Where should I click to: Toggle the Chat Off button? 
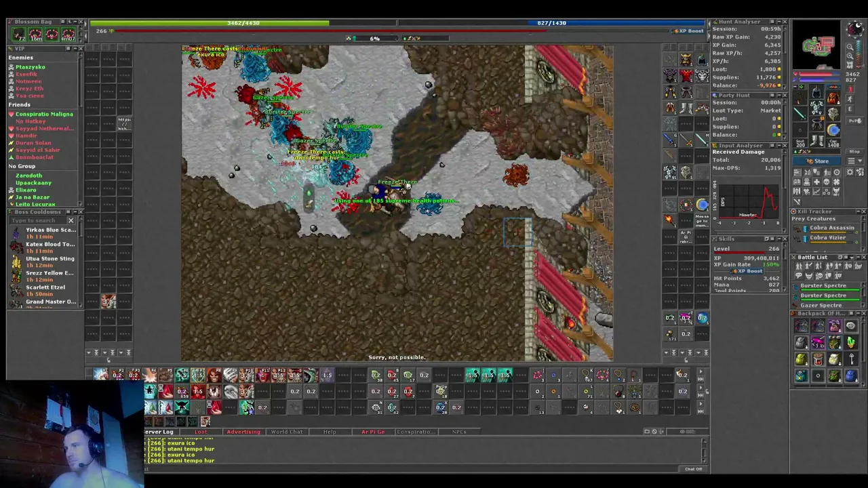pyautogui.click(x=693, y=469)
